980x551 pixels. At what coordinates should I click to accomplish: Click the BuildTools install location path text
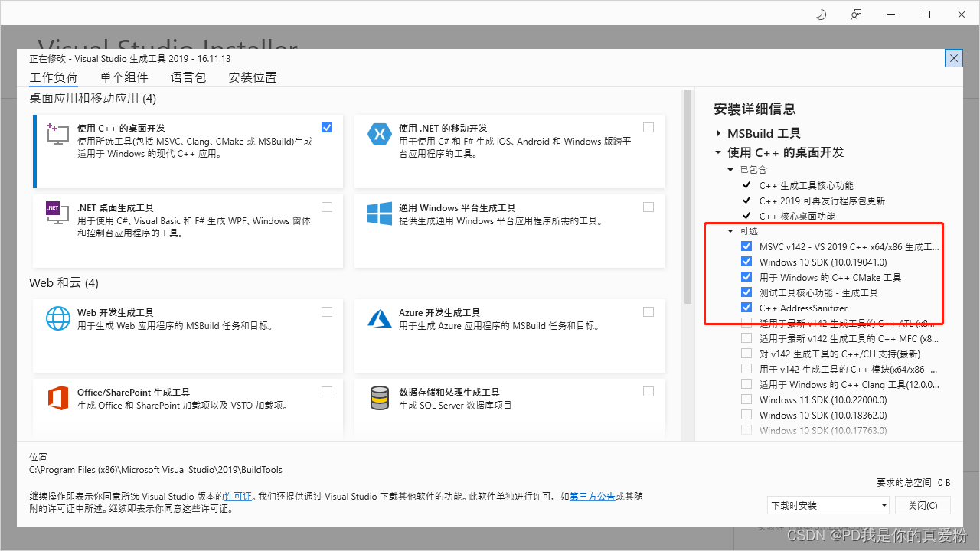pos(155,470)
